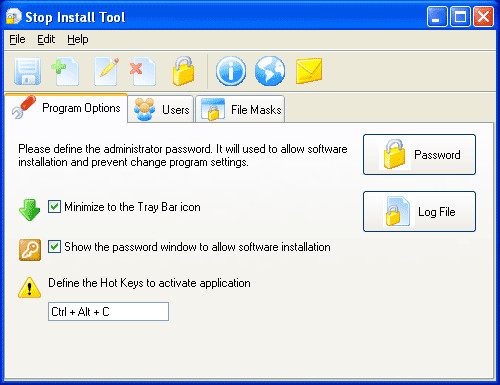
Task: Select the Program Options tab
Action: pos(66,108)
